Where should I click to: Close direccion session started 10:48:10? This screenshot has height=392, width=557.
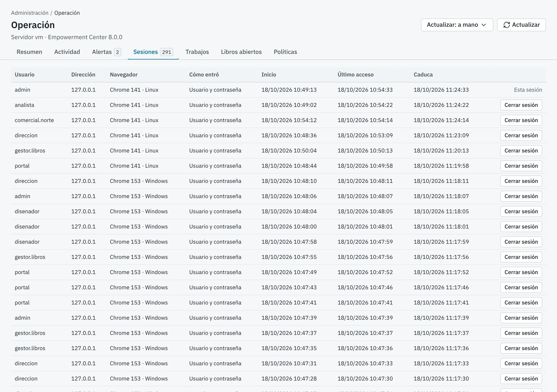[521, 181]
